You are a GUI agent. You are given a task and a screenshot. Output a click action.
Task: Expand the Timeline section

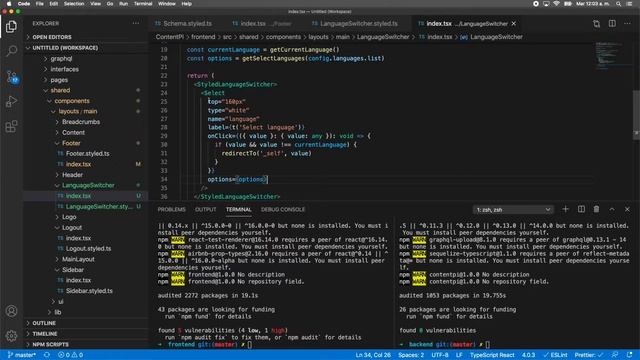[x=86, y=334]
